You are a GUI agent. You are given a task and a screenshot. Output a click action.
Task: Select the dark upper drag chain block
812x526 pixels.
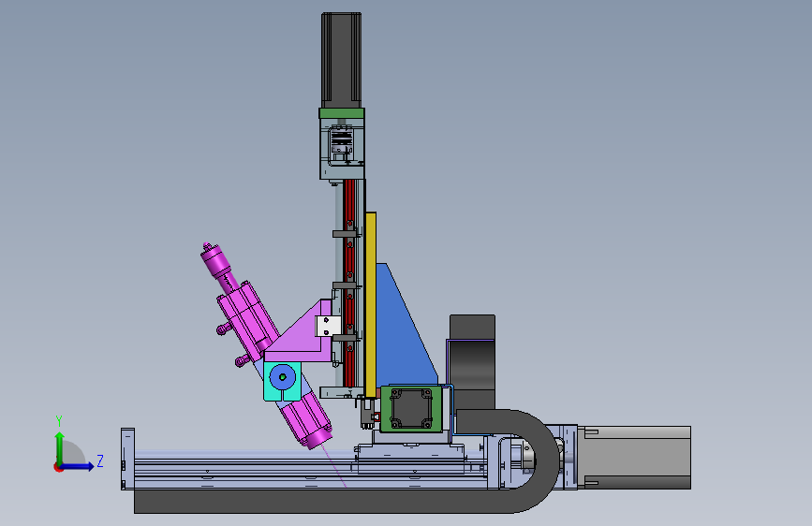click(472, 361)
